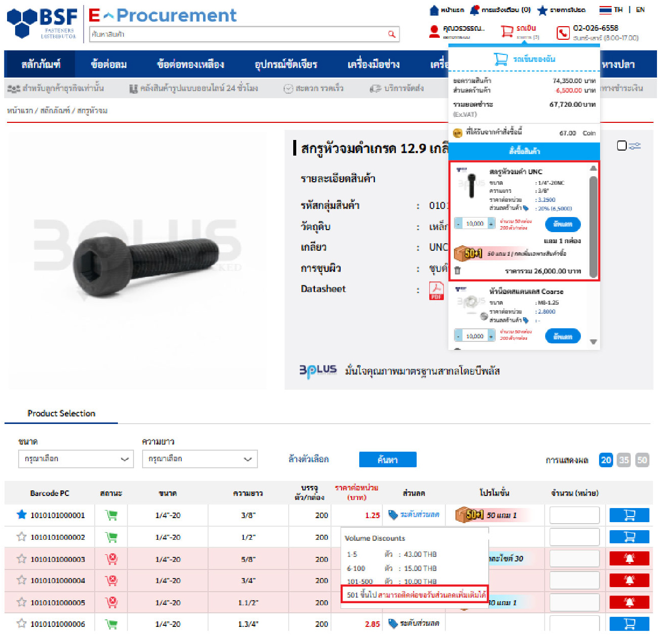Add 1010101000006 to cart button

click(629, 624)
